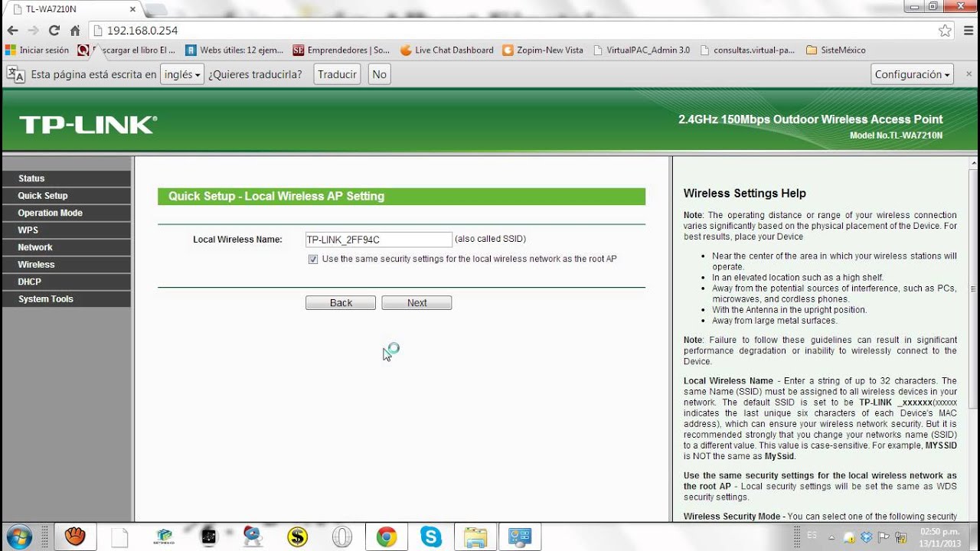Open the Zopim-New Vista bookmark
Screen dimensions: 980x551
pos(543,50)
